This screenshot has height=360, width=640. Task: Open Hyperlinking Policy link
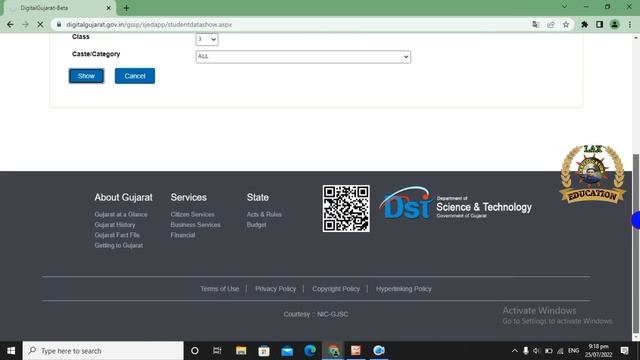pos(404,289)
